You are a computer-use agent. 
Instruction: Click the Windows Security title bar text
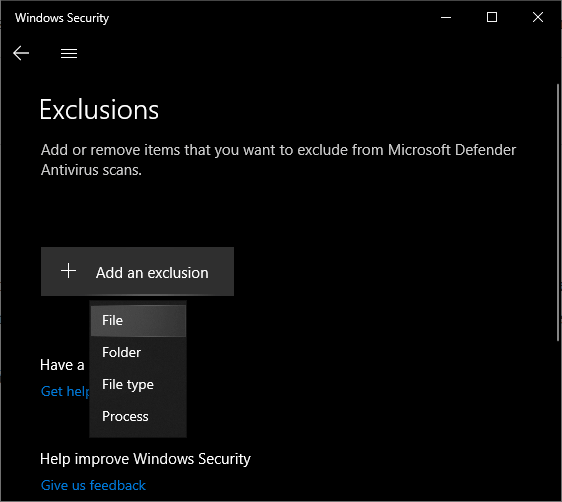[62, 18]
